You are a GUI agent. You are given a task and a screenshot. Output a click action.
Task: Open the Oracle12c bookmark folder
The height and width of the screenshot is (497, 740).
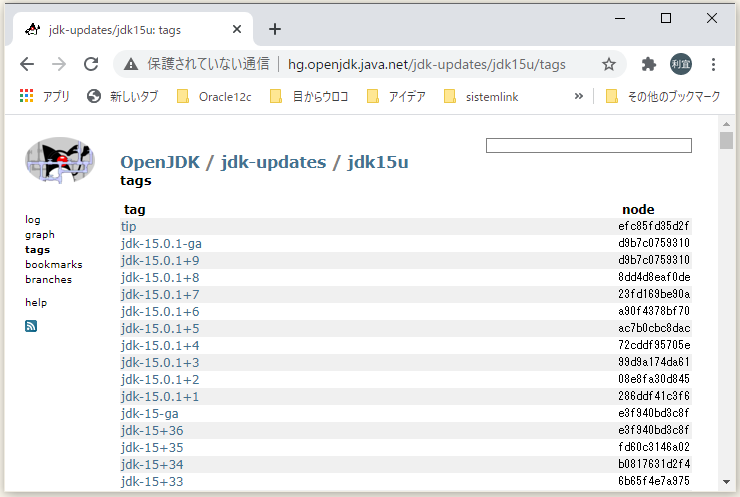(214, 97)
